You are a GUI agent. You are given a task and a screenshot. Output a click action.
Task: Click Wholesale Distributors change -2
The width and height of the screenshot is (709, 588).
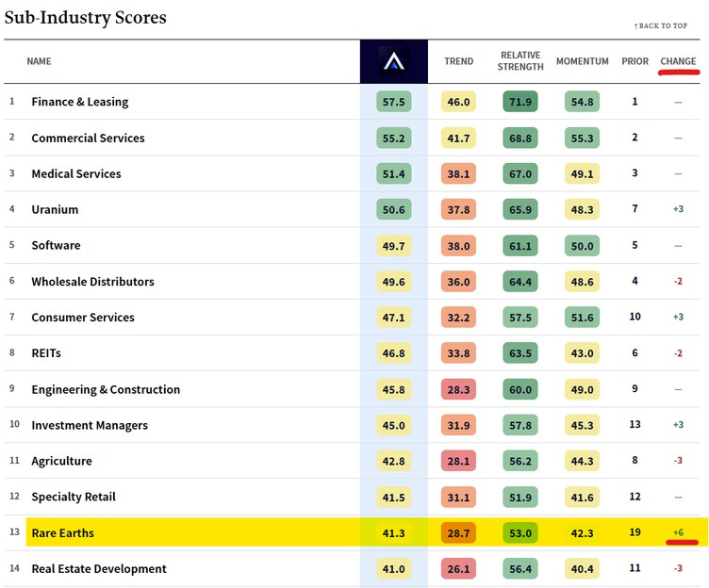coord(678,281)
